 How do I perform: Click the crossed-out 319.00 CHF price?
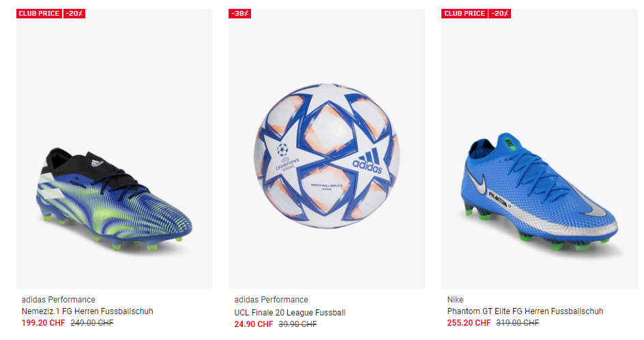pos(518,323)
